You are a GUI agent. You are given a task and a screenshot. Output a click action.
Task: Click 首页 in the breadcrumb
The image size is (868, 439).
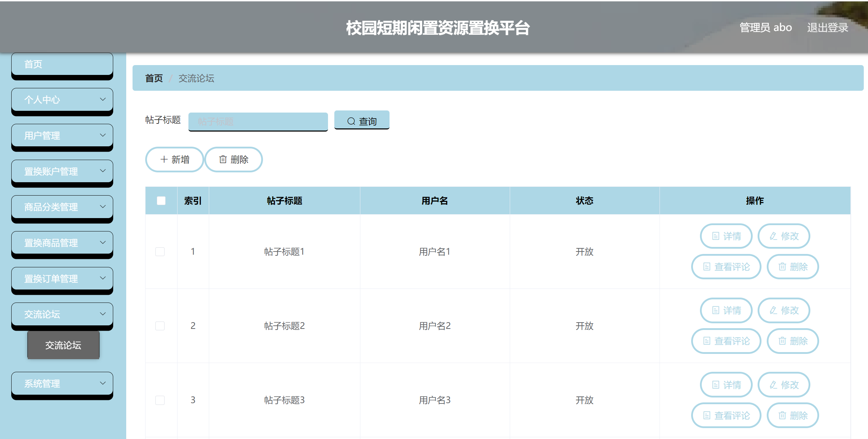coord(154,78)
